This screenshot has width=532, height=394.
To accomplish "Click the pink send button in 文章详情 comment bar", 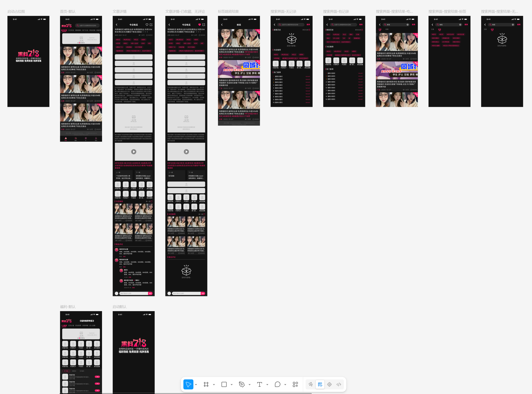I will [150, 293].
